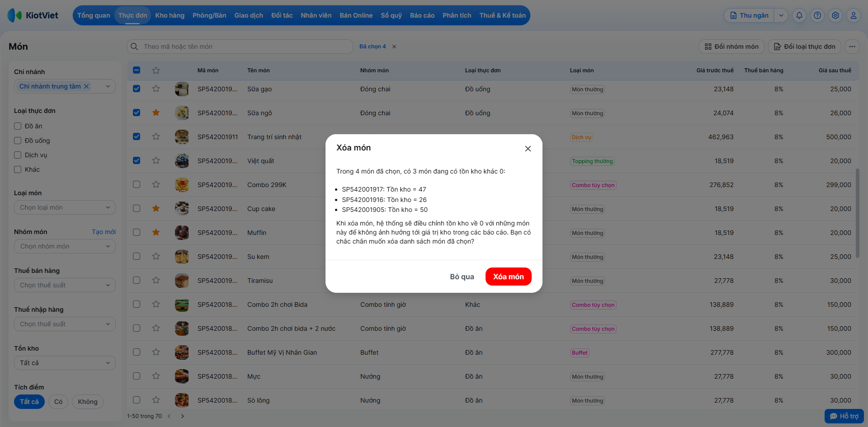
Task: Open the Giao dịch menu
Action: tap(249, 15)
